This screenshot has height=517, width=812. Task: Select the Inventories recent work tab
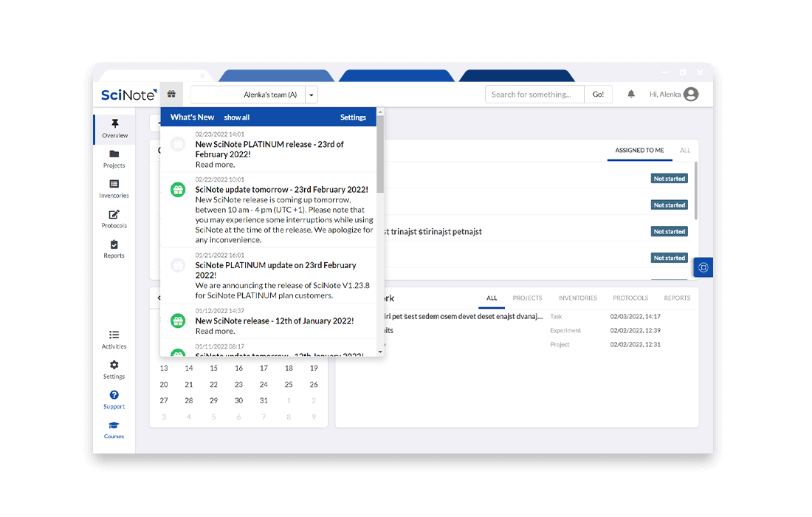click(577, 298)
